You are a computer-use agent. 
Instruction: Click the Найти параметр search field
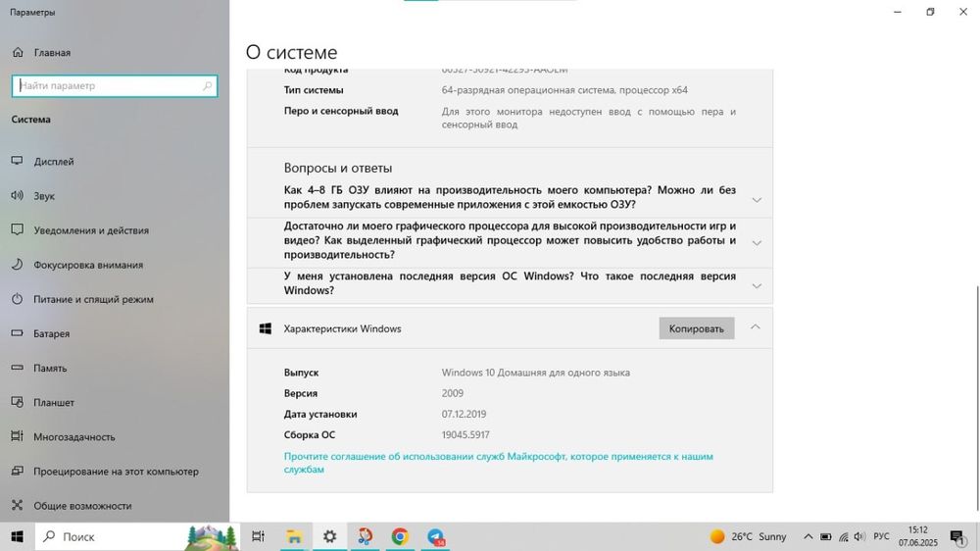(115, 85)
